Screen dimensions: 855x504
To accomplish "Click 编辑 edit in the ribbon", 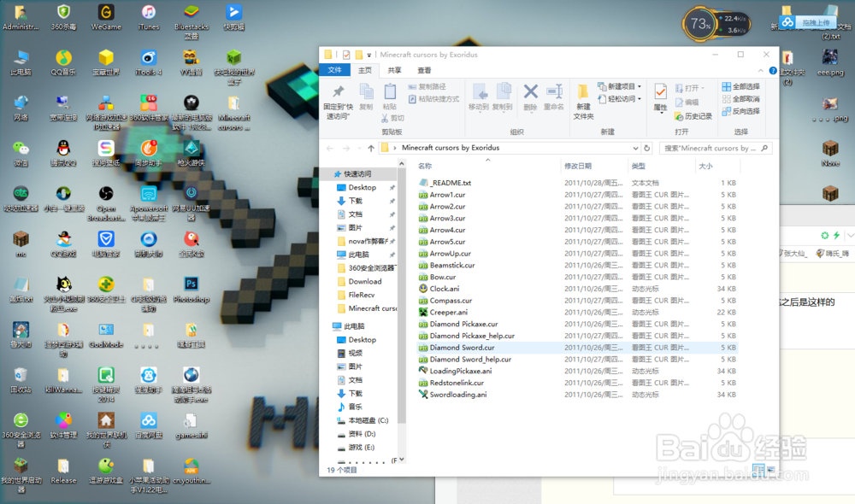I will coord(687,103).
